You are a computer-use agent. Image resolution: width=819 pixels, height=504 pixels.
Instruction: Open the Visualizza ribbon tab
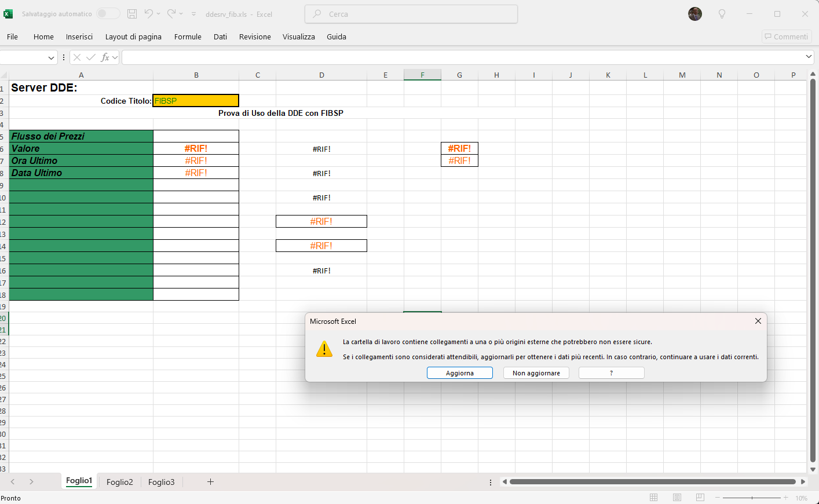tap(299, 36)
